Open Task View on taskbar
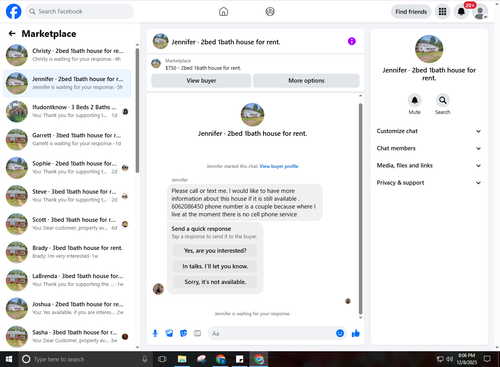The width and height of the screenshot is (500, 367). 162,359
